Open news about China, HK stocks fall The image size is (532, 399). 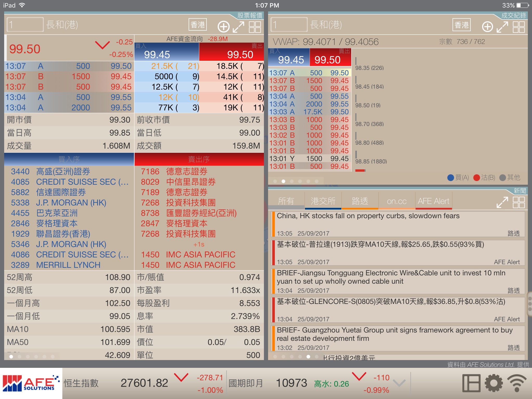click(x=398, y=224)
